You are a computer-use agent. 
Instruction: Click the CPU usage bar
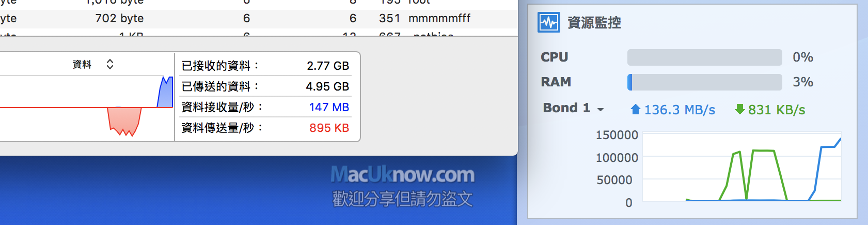point(704,57)
